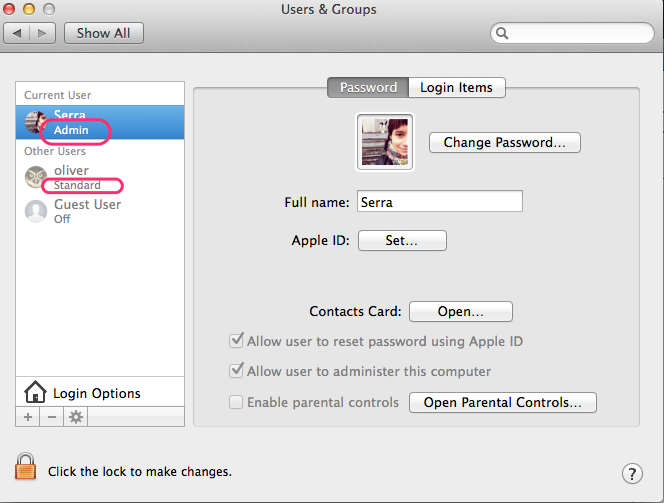Screen dimensions: 664x503
Task: Click the remove user minus button
Action: point(52,417)
